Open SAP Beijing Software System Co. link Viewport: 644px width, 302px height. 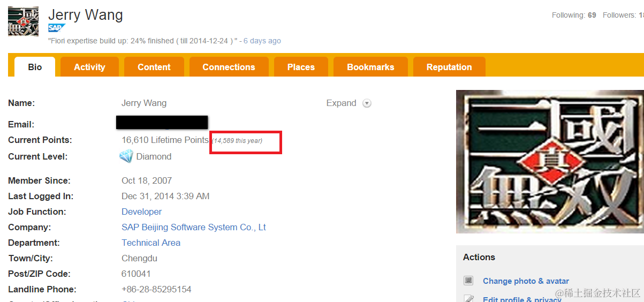(194, 227)
